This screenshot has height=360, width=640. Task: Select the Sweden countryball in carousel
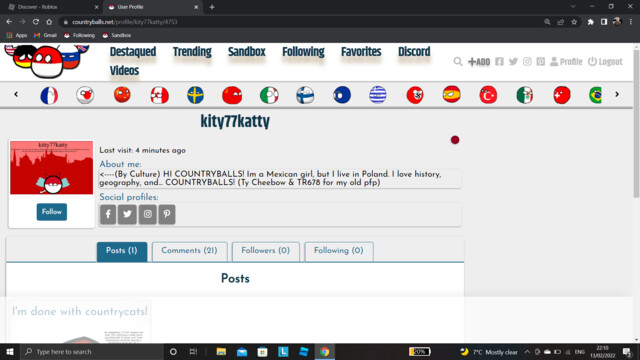196,95
